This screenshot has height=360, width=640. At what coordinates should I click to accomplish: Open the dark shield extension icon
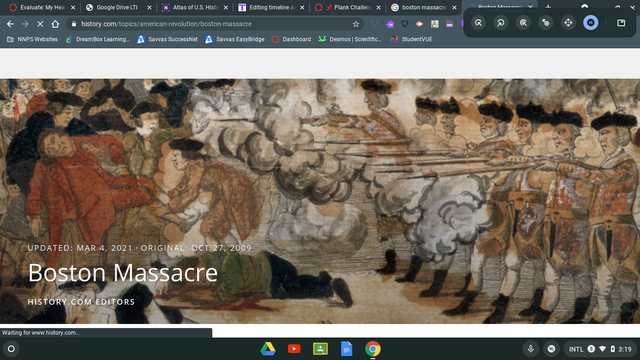pyautogui.click(x=404, y=24)
